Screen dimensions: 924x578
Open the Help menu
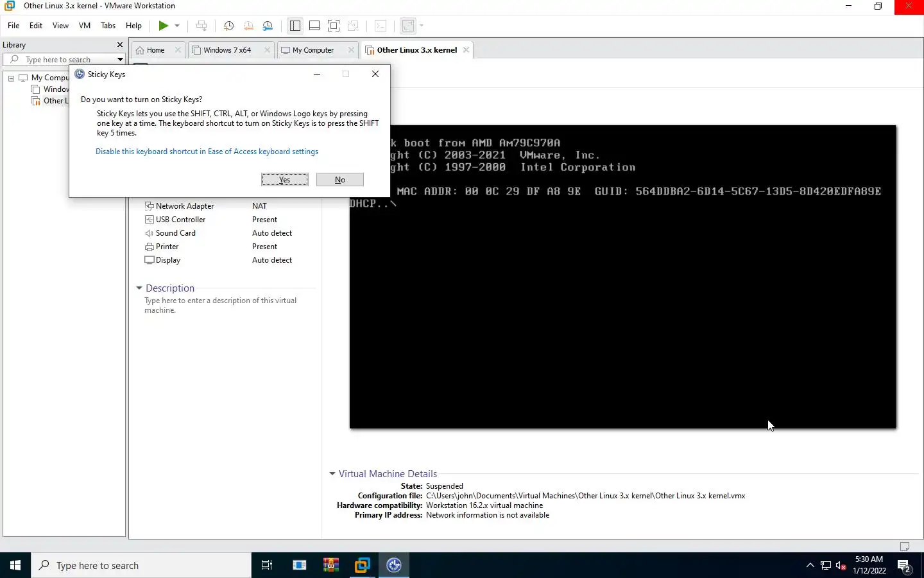click(x=133, y=26)
